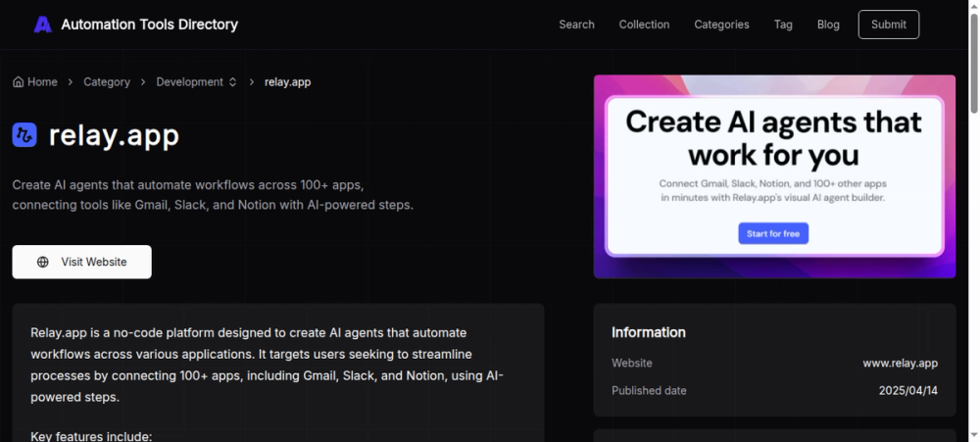Click the blue relay.app logo icon
Viewport: 980px width, 442px height.
pyautogui.click(x=24, y=135)
